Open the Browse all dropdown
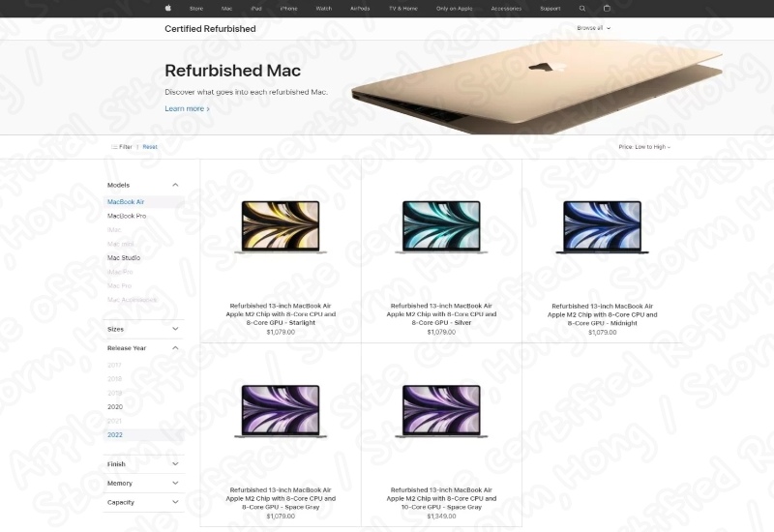774x532 pixels. (593, 28)
